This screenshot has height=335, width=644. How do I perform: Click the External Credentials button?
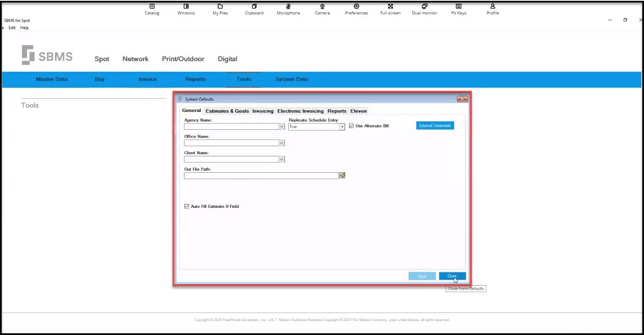(x=435, y=125)
